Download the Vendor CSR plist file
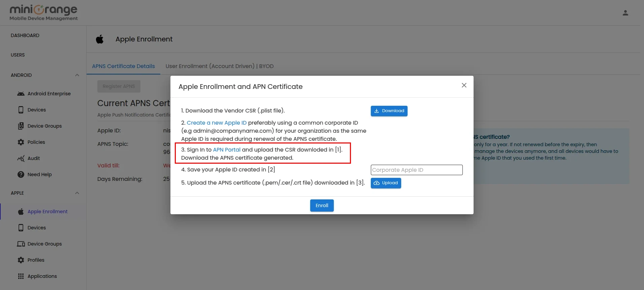This screenshot has height=290, width=644. [x=389, y=111]
